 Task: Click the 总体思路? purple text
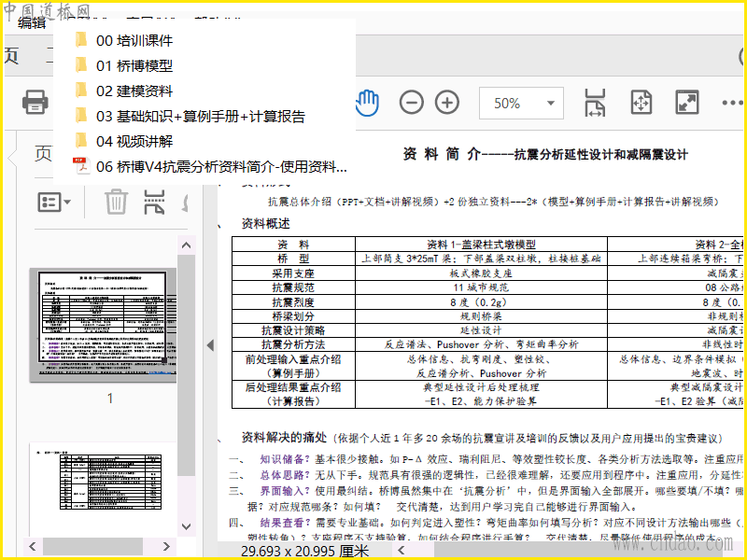tap(285, 475)
